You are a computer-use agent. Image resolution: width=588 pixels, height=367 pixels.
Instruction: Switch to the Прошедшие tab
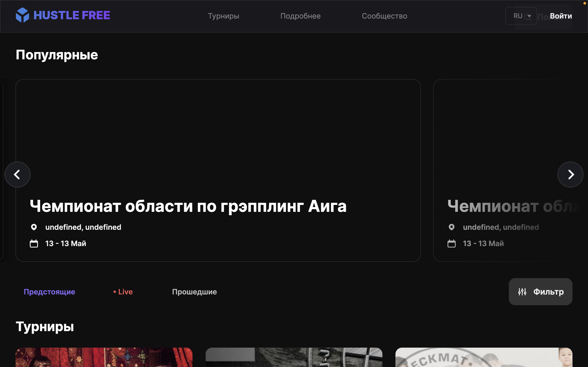[194, 292]
